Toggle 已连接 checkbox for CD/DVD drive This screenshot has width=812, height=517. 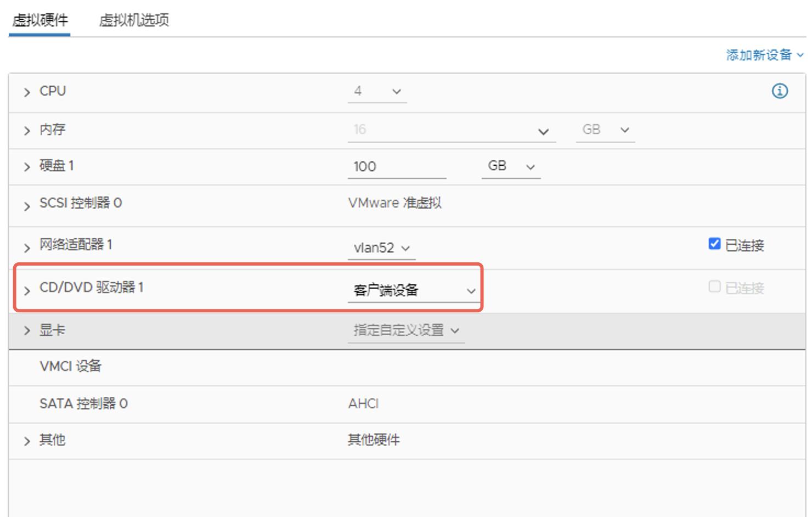pyautogui.click(x=714, y=286)
